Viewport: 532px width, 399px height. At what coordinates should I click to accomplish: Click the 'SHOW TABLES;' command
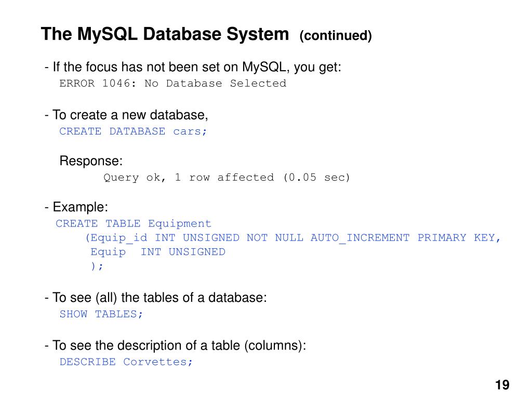point(101,314)
